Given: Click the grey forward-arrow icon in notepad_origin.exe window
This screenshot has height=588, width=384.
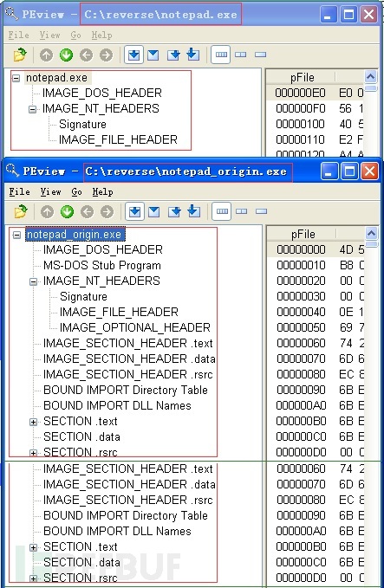Looking at the screenshot, I should pyautogui.click(x=107, y=212).
